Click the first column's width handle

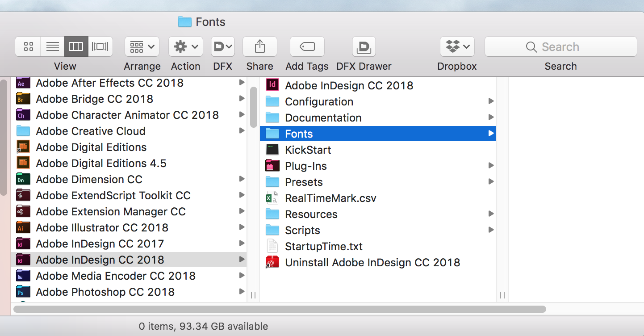coord(253,295)
